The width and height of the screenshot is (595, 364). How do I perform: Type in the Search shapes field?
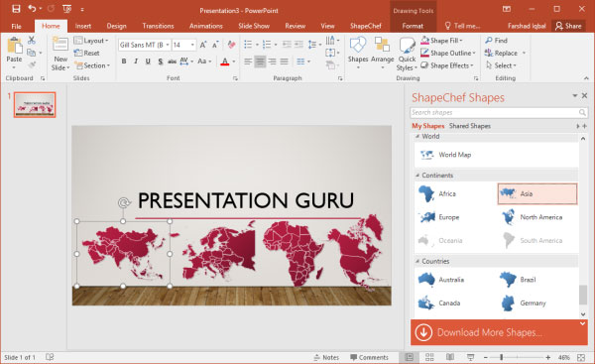[x=498, y=112]
